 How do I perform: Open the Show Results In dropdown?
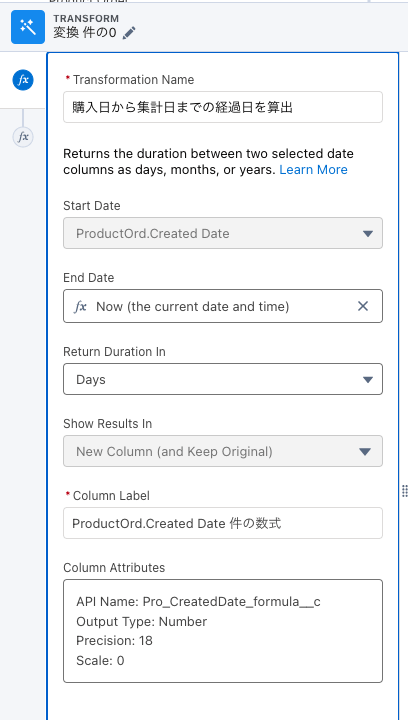point(223,451)
